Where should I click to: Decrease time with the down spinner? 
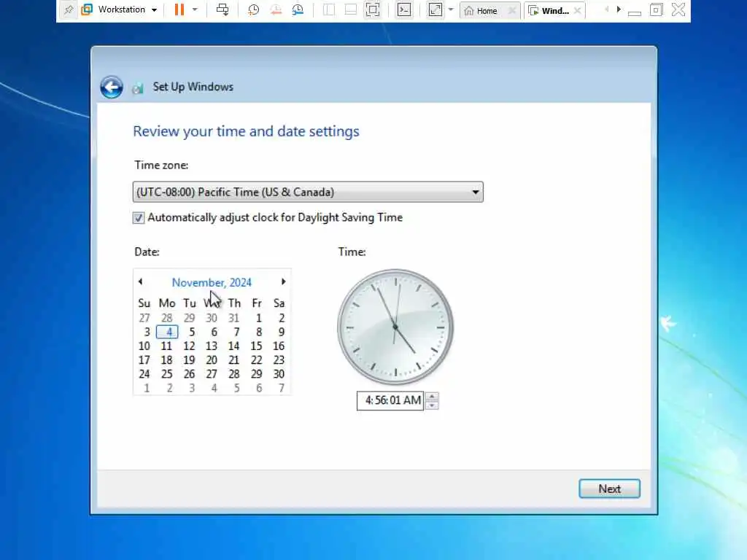point(432,405)
